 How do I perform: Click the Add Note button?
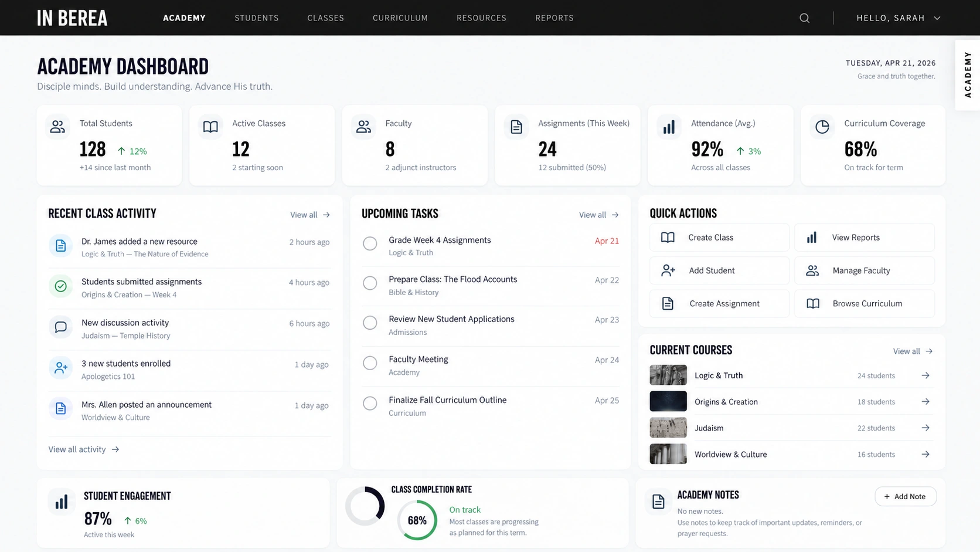coord(906,496)
